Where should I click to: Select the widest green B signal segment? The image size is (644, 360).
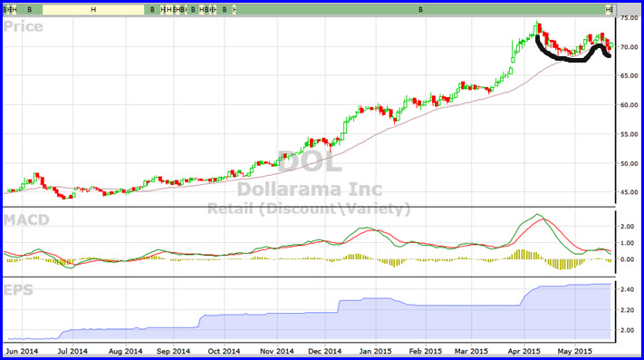(420, 9)
